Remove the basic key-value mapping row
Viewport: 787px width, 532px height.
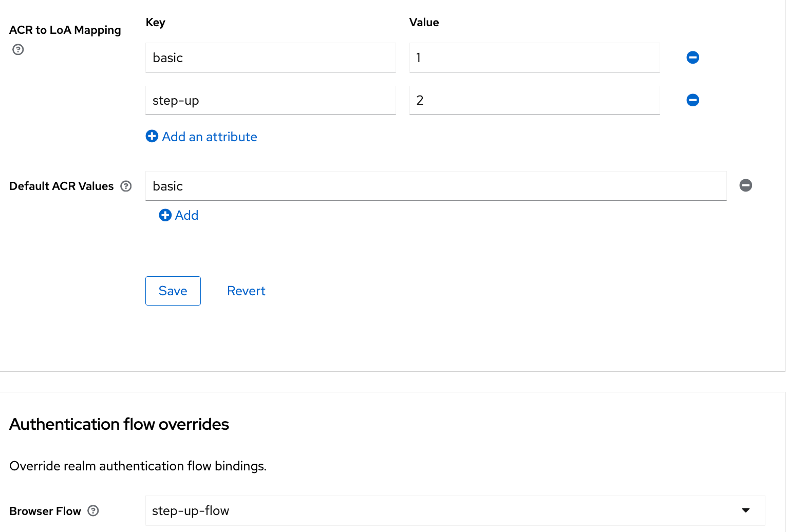(692, 58)
